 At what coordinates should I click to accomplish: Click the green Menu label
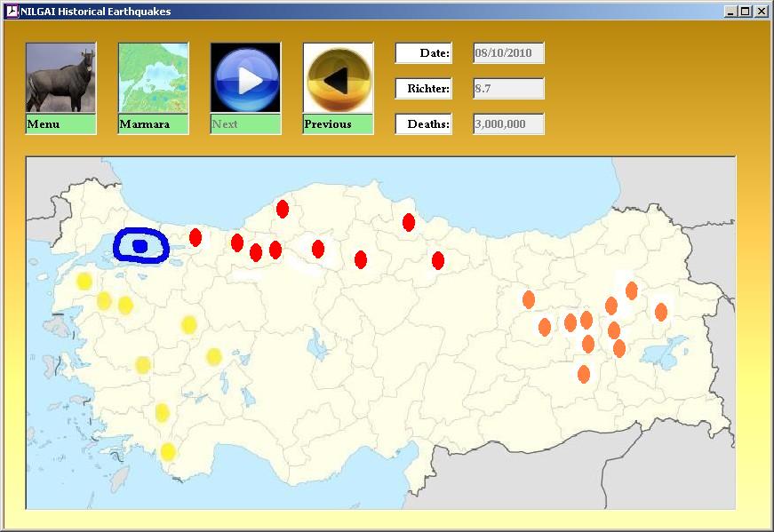tap(60, 124)
